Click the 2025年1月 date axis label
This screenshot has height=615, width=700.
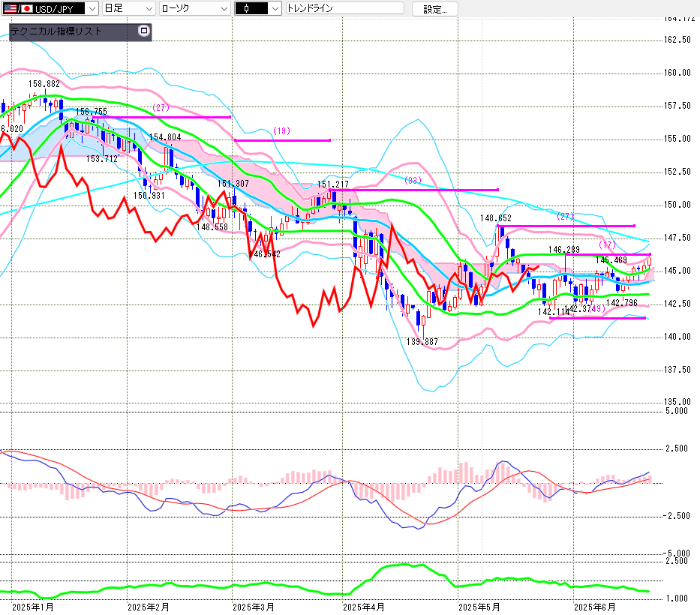(x=33, y=607)
